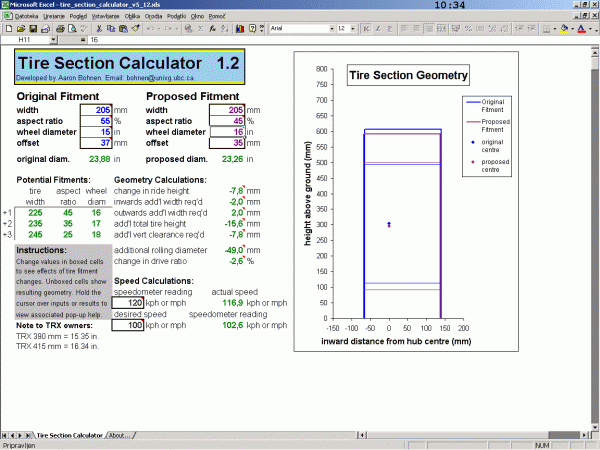Click the Tire Section Geometry chart title
This screenshot has width=600, height=450.
408,75
